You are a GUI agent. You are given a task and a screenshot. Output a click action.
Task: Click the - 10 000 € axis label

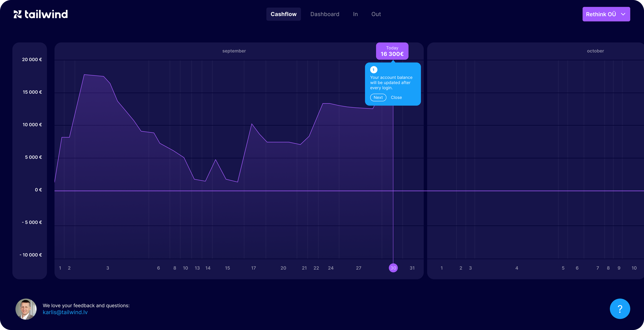click(31, 255)
